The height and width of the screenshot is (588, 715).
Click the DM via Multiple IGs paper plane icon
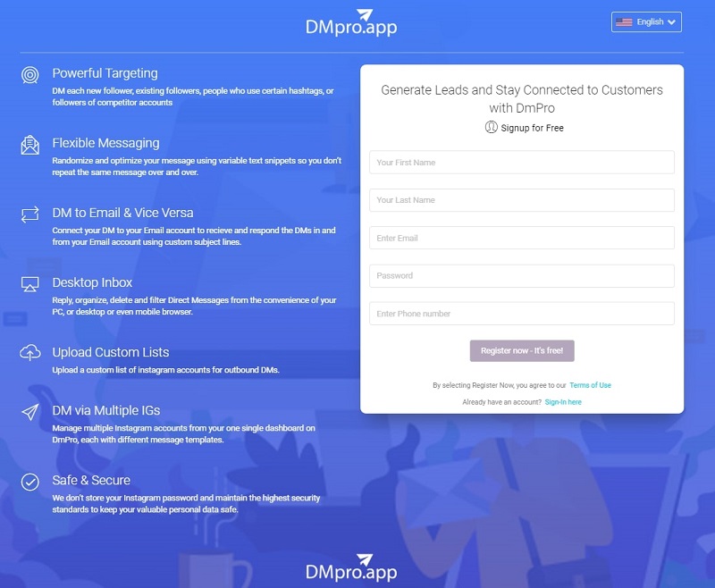click(30, 412)
